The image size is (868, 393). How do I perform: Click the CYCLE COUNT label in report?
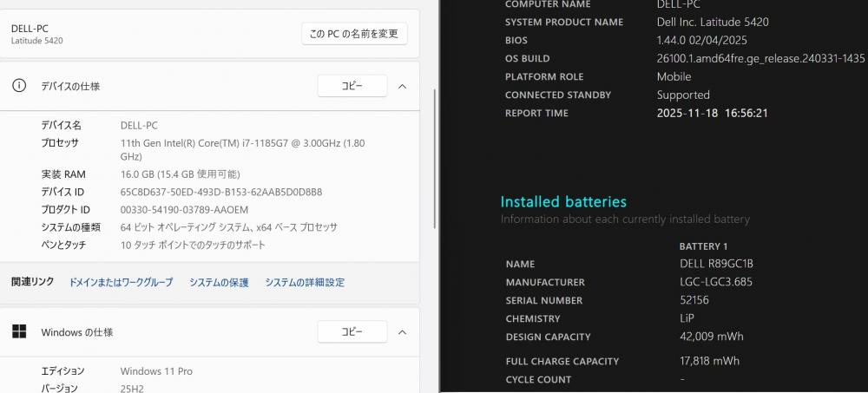click(x=538, y=380)
